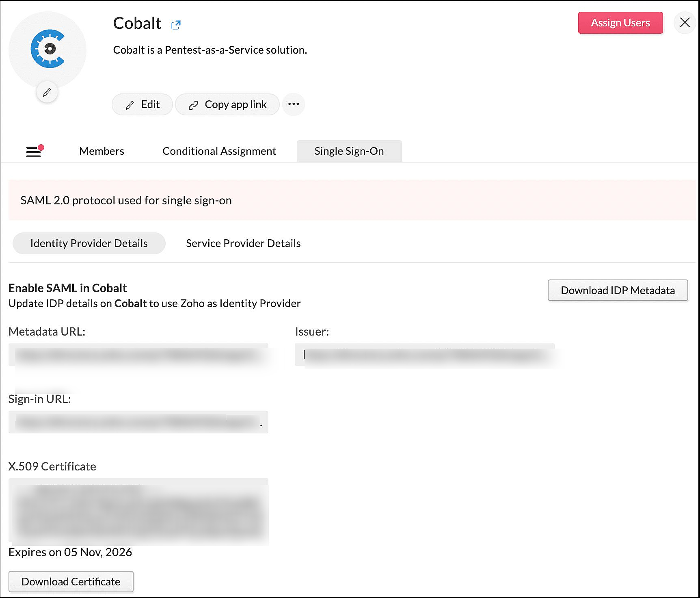Image resolution: width=700 pixels, height=598 pixels.
Task: Click Assign Users button
Action: click(620, 23)
